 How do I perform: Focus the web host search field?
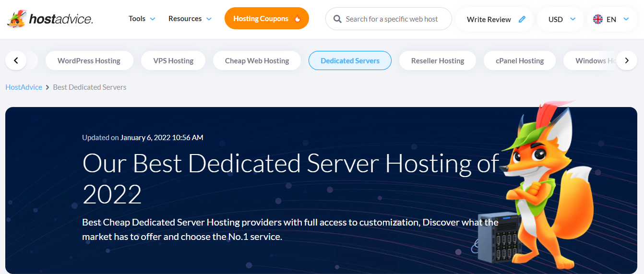point(389,19)
